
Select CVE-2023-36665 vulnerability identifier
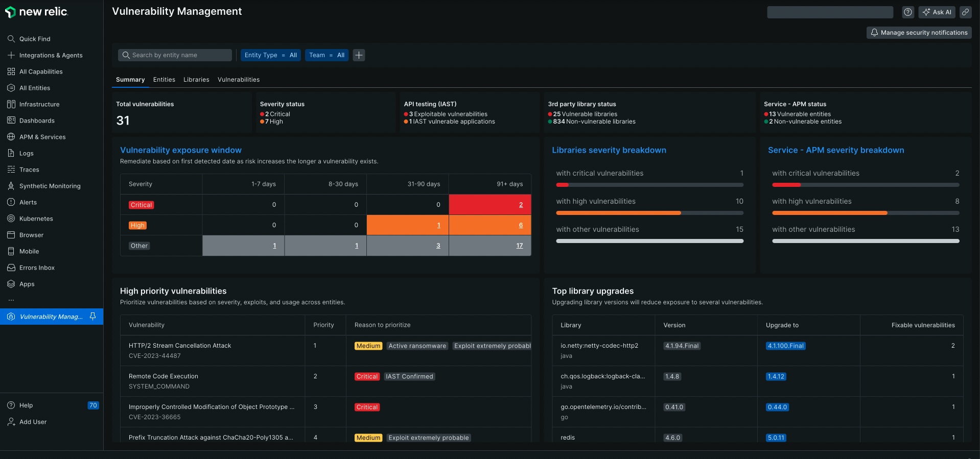(154, 417)
